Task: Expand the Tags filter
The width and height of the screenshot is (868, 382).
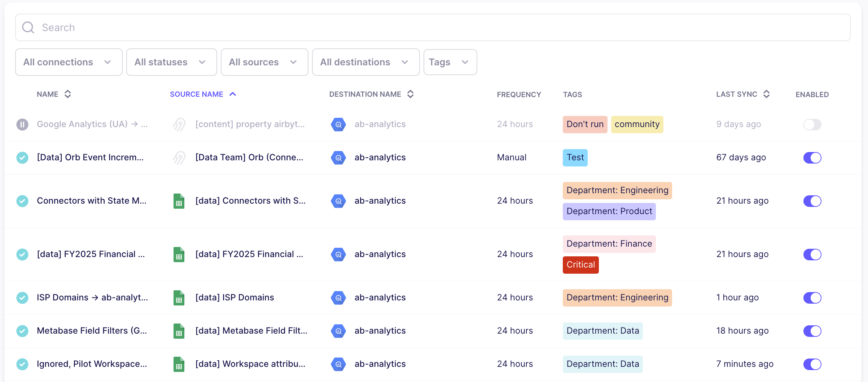Action: click(x=450, y=62)
